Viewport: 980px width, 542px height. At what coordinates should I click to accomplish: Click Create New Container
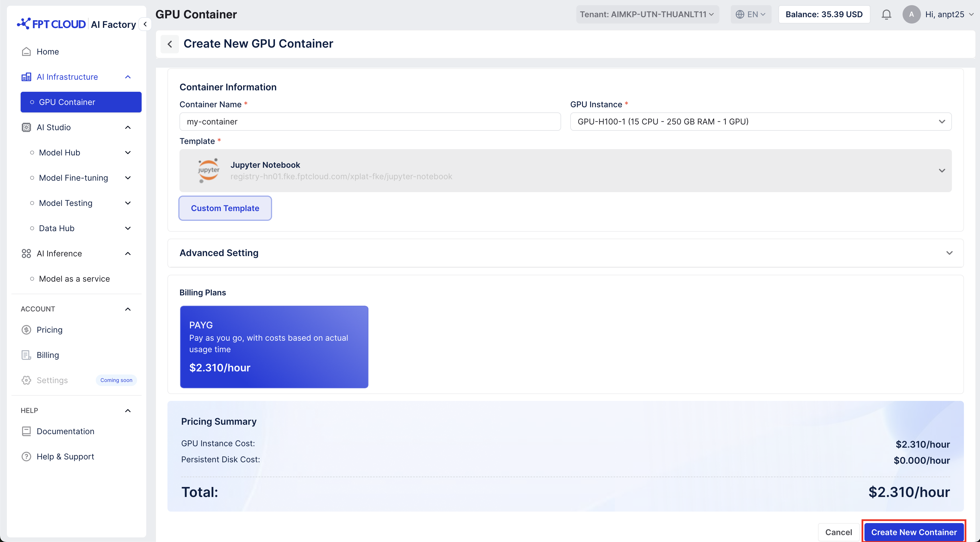914,532
